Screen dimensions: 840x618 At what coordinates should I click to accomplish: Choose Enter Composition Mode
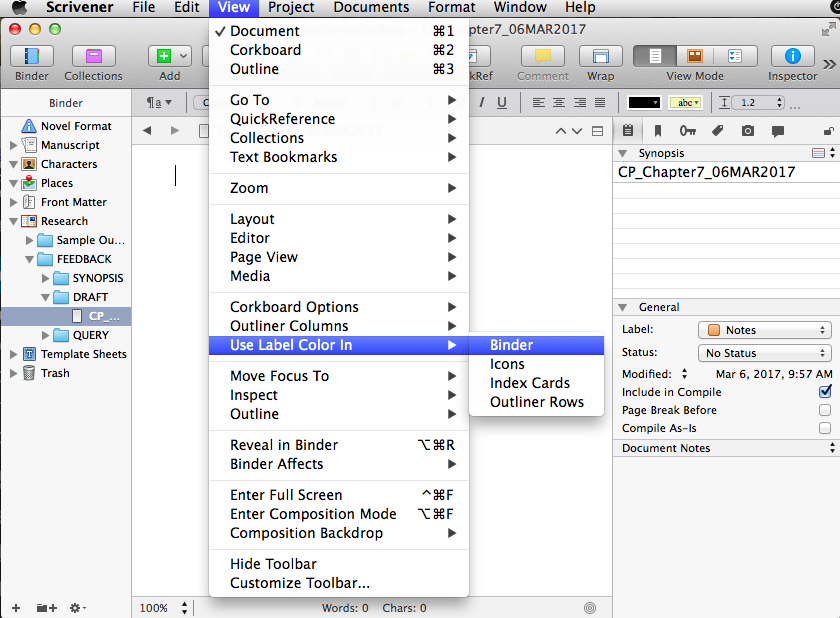pyautogui.click(x=339, y=514)
